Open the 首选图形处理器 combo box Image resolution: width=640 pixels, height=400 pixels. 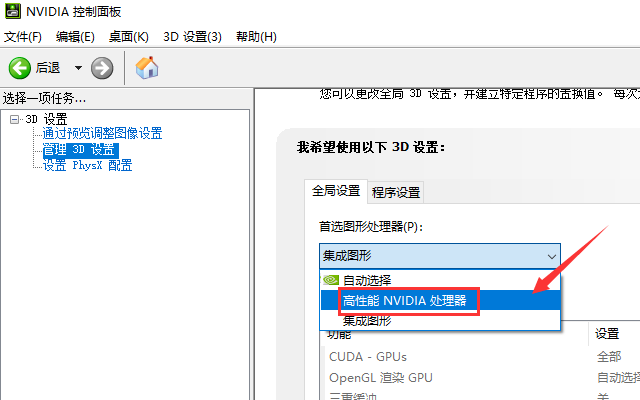(439, 255)
